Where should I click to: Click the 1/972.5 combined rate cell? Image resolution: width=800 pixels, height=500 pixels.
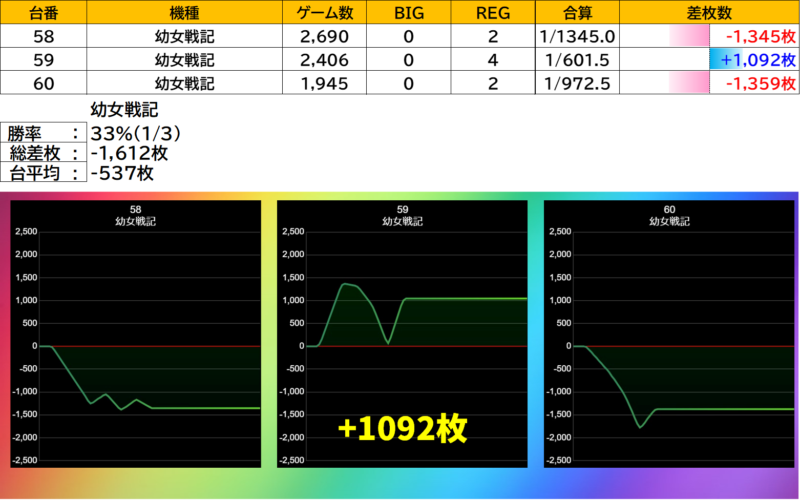(577, 83)
